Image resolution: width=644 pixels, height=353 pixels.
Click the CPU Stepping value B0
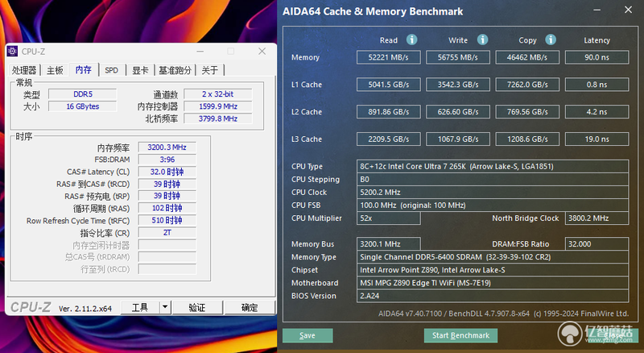click(x=493, y=180)
